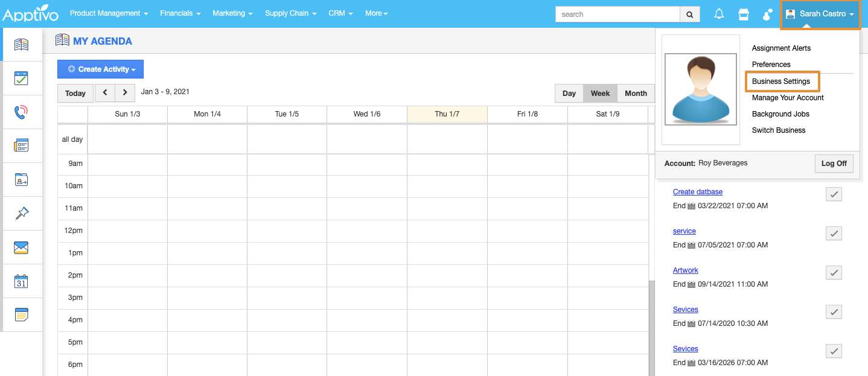Click the app store icon in header

(x=743, y=14)
